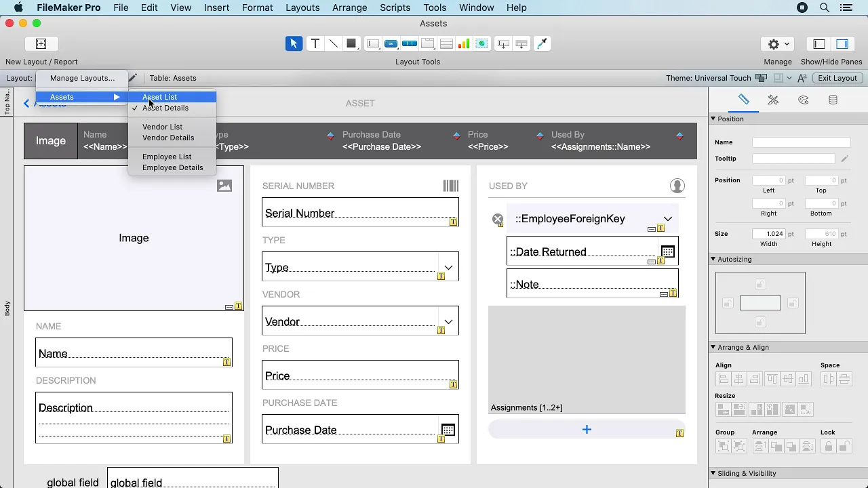Select the arrow Selection tool
This screenshot has width=868, height=488.
point(294,43)
